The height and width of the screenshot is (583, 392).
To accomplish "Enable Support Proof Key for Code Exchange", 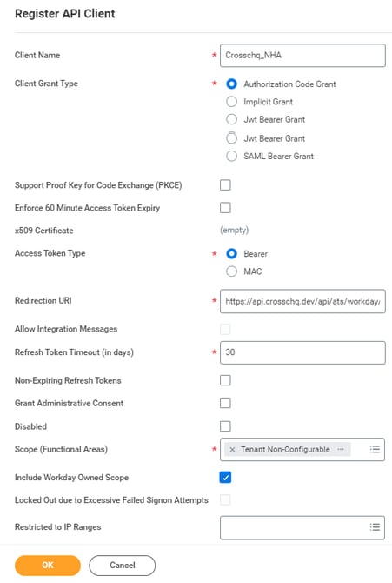I will [x=225, y=184].
